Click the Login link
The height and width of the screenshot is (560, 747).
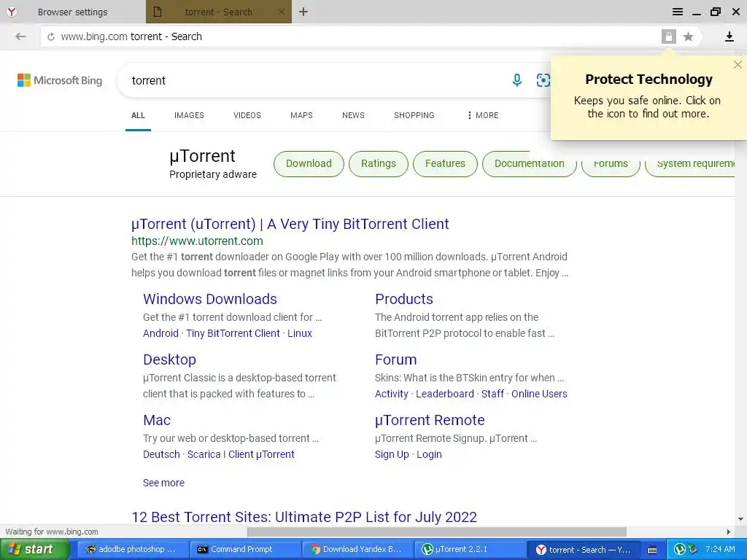429,454
